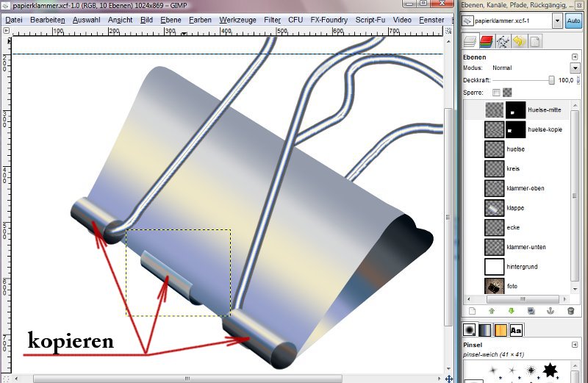Open the Werkzeuge menu

pyautogui.click(x=237, y=19)
